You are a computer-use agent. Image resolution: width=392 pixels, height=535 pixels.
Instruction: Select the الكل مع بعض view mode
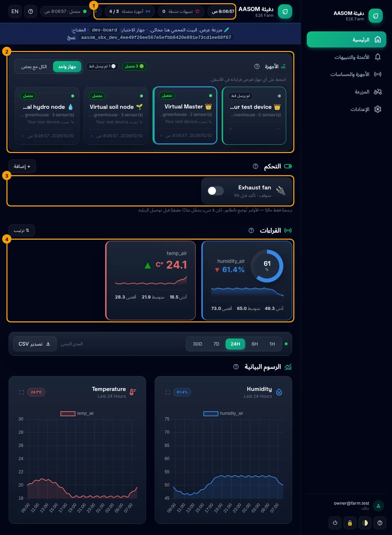click(34, 67)
